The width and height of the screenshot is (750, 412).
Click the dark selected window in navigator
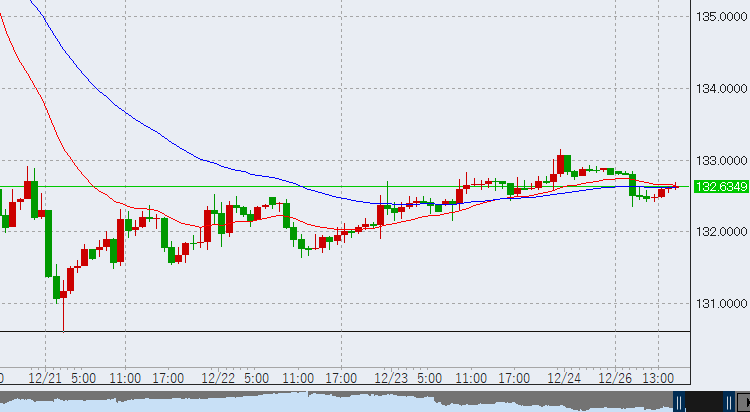(x=703, y=402)
